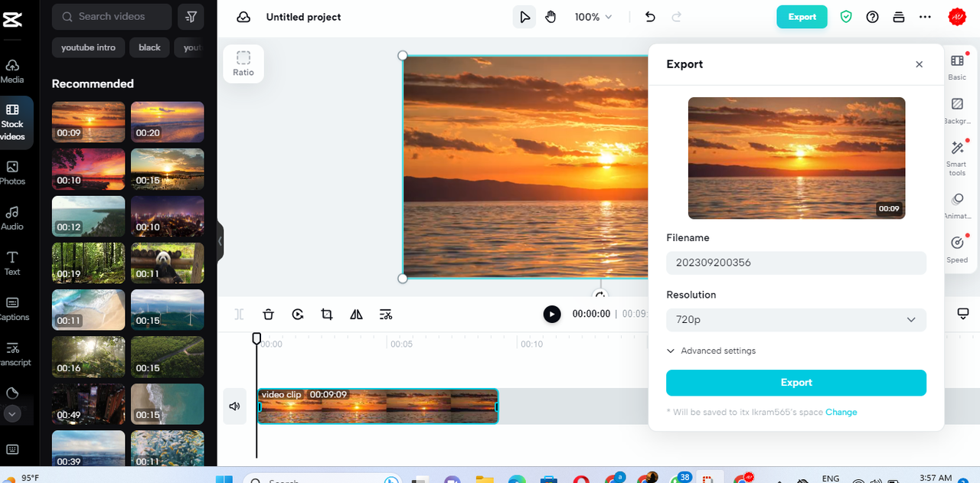Open the Basic properties panel

(957, 67)
